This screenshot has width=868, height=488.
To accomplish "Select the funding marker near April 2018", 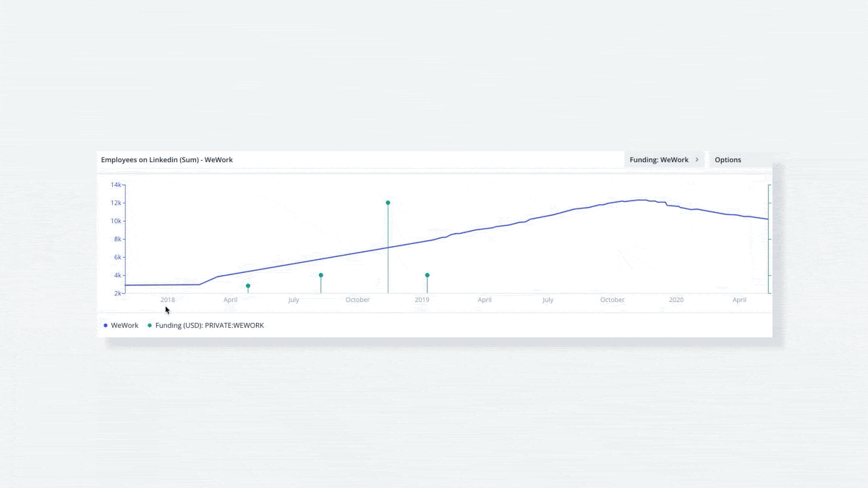I will [x=248, y=286].
